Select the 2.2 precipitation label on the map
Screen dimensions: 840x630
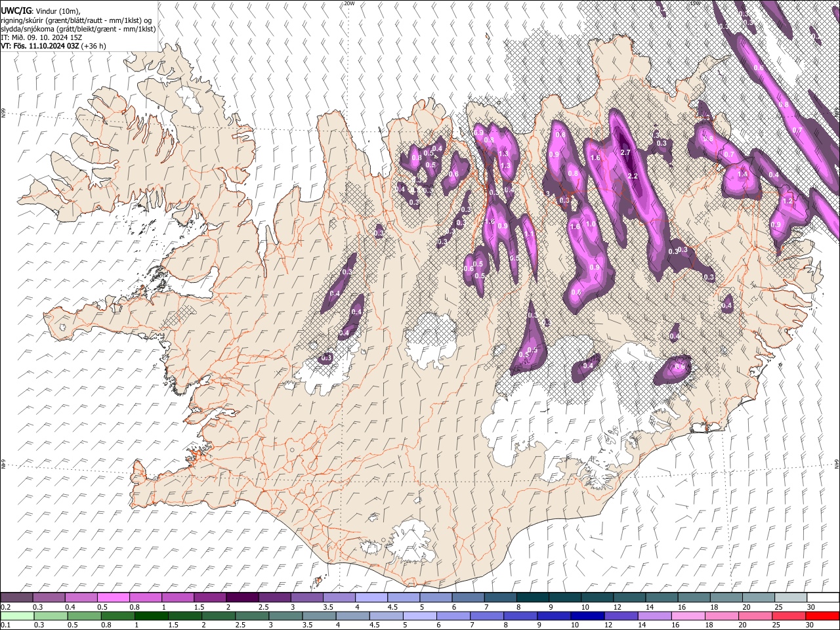click(633, 177)
